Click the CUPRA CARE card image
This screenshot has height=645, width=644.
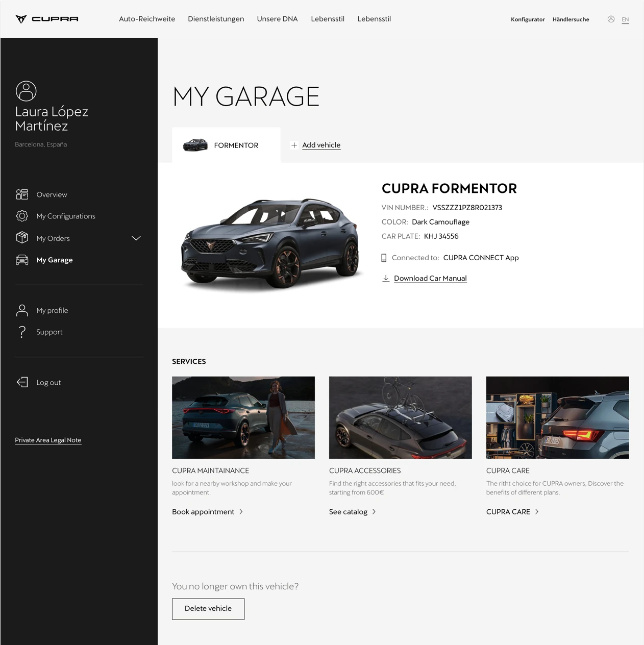click(x=558, y=417)
